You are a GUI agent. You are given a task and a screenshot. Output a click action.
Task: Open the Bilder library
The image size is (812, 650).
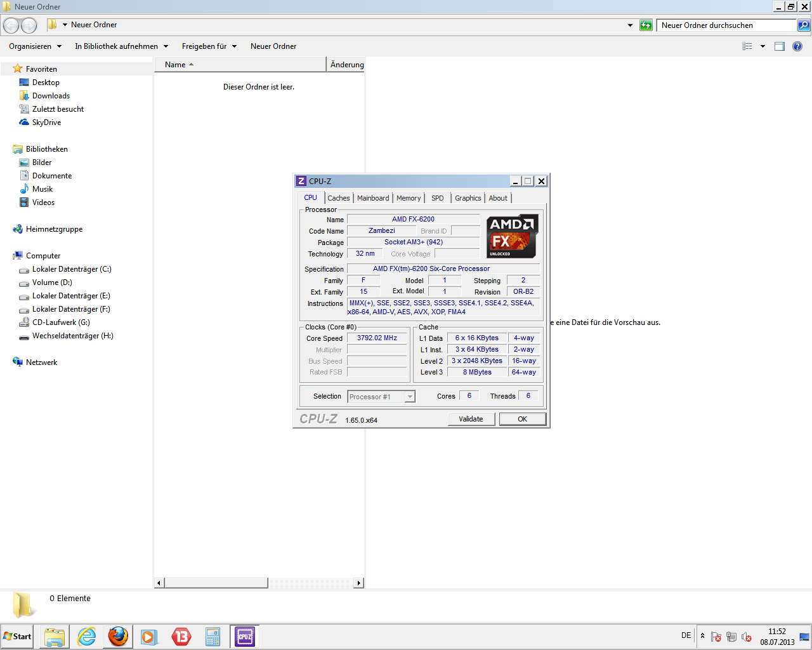click(x=42, y=162)
